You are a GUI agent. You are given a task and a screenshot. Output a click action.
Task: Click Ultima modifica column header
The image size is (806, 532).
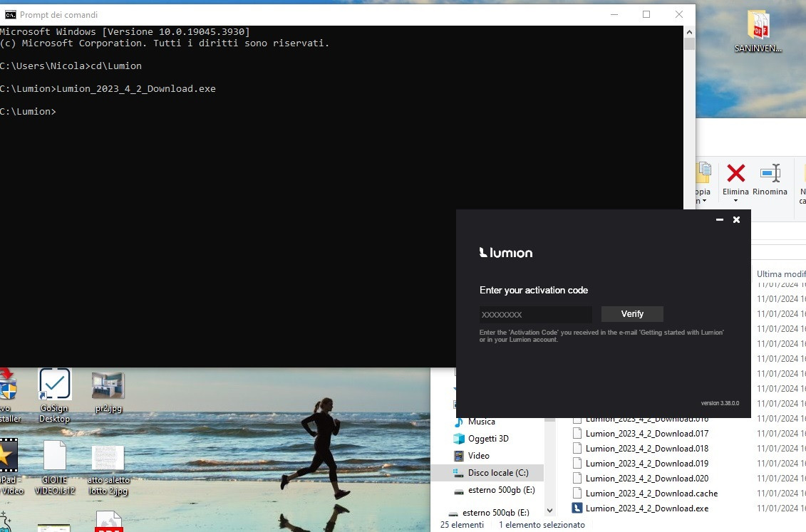[780, 273]
